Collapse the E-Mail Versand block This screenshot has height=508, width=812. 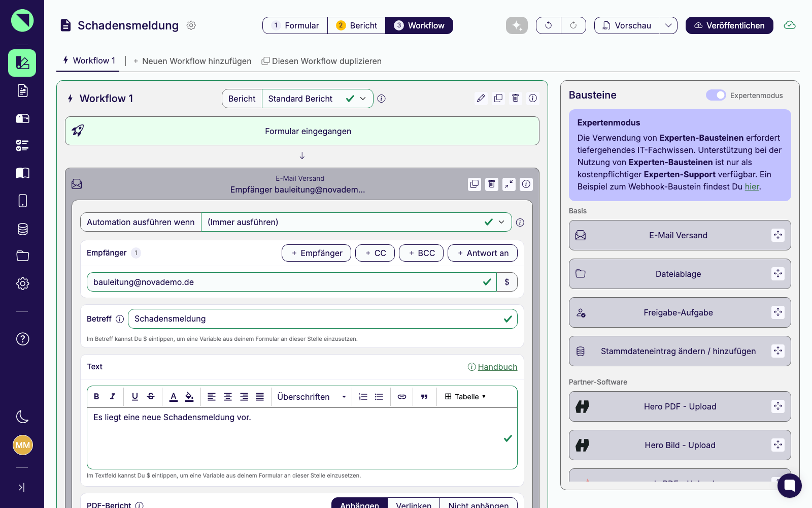click(x=509, y=184)
